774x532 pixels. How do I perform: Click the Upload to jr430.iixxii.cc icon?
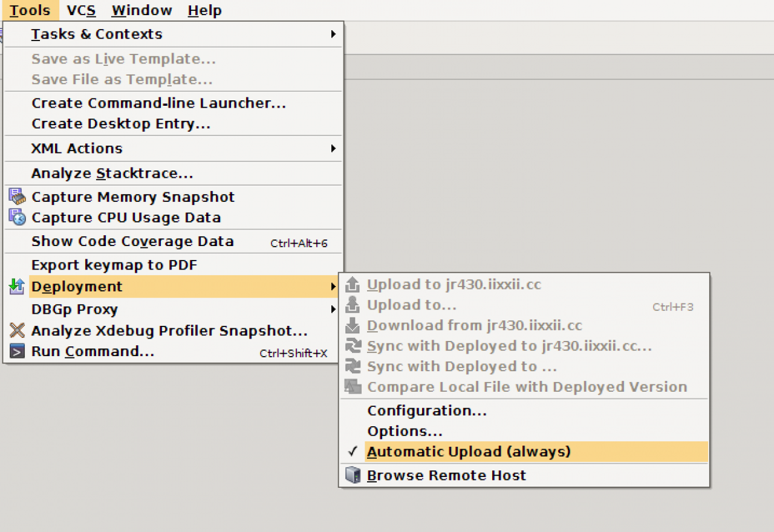point(353,285)
